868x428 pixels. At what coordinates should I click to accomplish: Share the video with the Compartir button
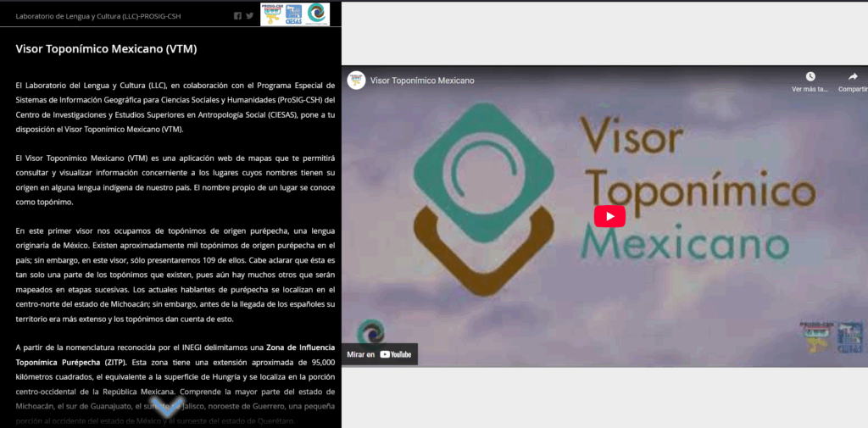point(853,81)
